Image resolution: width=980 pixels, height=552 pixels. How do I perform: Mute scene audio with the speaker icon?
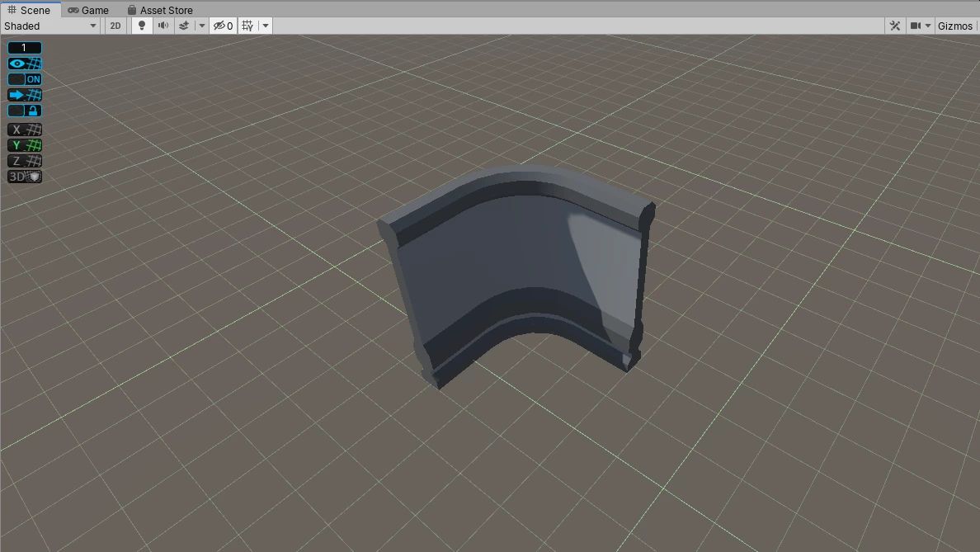(x=163, y=26)
